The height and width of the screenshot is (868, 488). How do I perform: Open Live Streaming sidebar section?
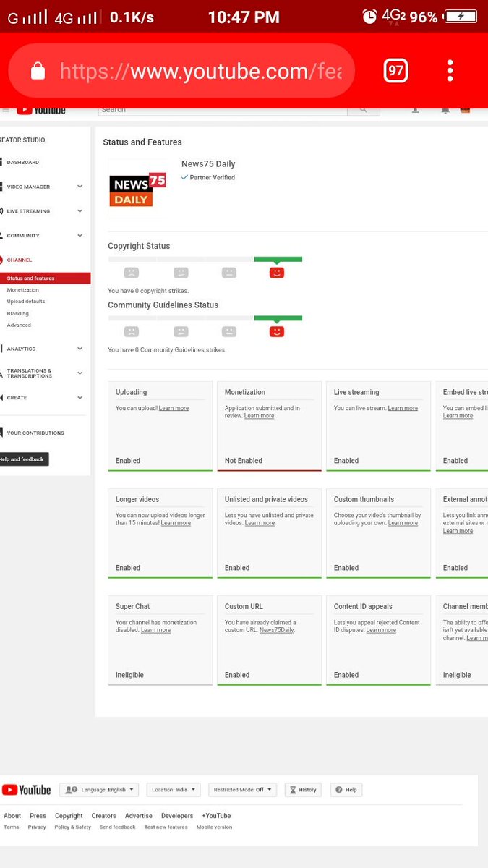pyautogui.click(x=28, y=211)
